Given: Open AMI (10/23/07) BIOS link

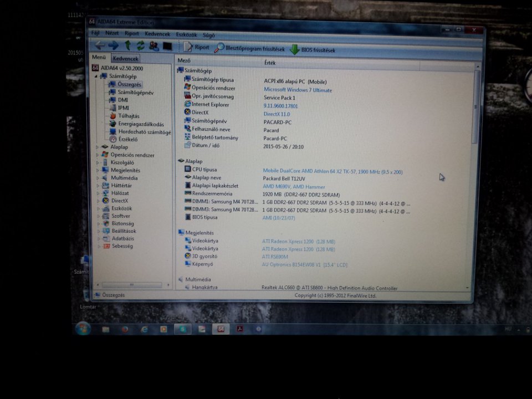Looking at the screenshot, I should (x=279, y=218).
